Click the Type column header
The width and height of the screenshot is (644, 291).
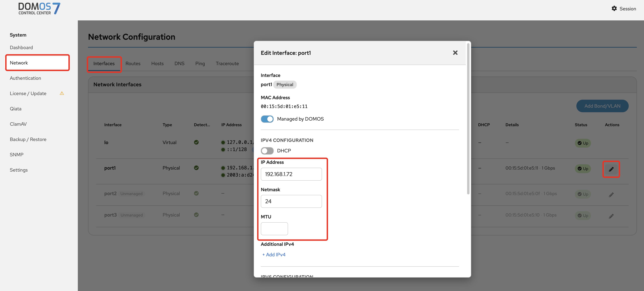(167, 125)
